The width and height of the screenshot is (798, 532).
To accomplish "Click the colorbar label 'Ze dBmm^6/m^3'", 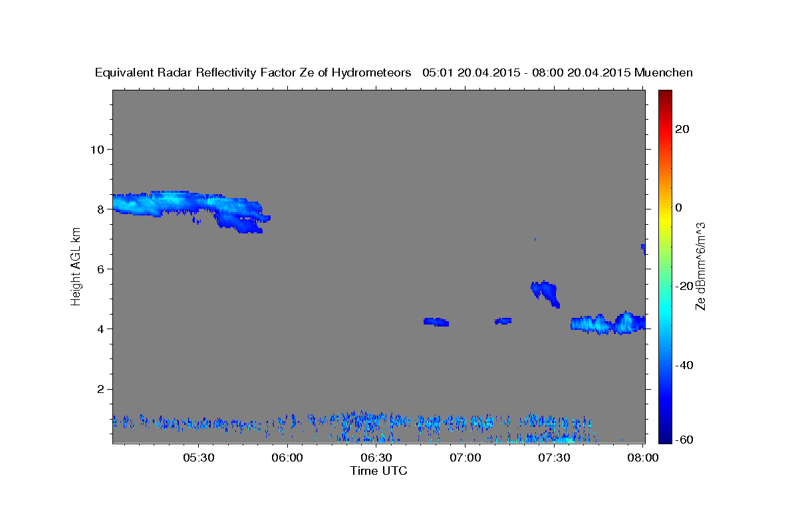I will (x=700, y=267).
